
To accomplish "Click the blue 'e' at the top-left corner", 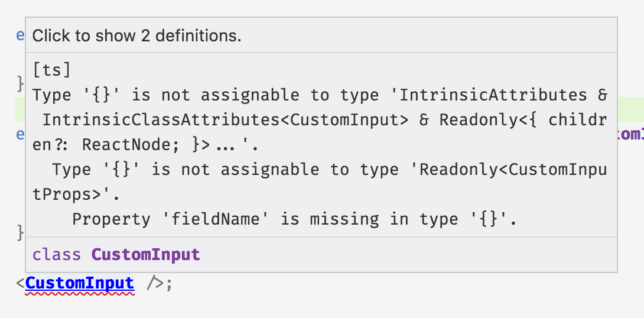I will click(20, 35).
